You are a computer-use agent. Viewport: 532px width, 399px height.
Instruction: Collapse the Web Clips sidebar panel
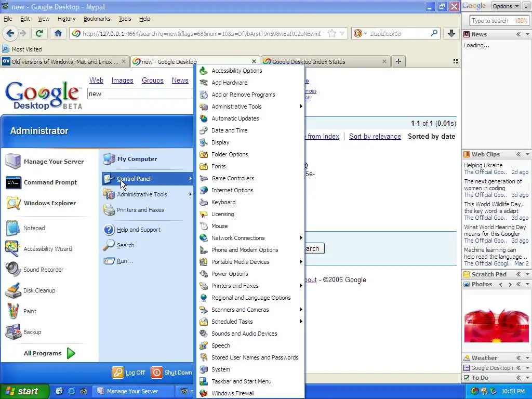[x=518, y=154]
